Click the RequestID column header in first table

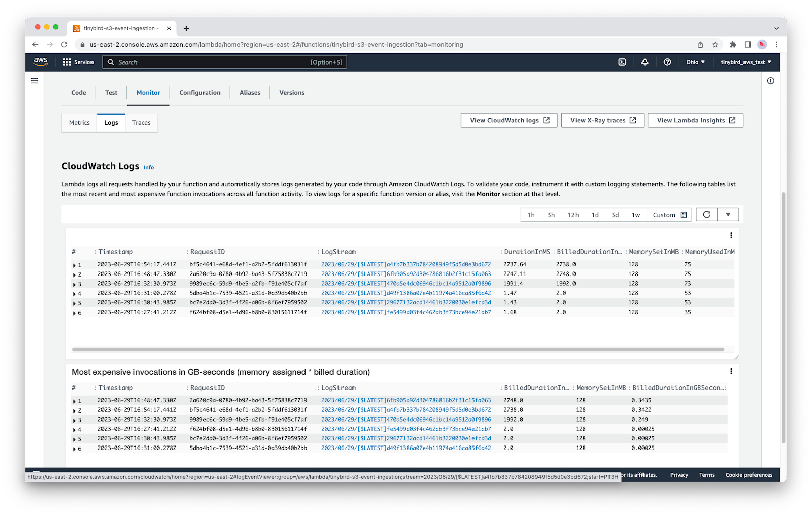coord(208,252)
